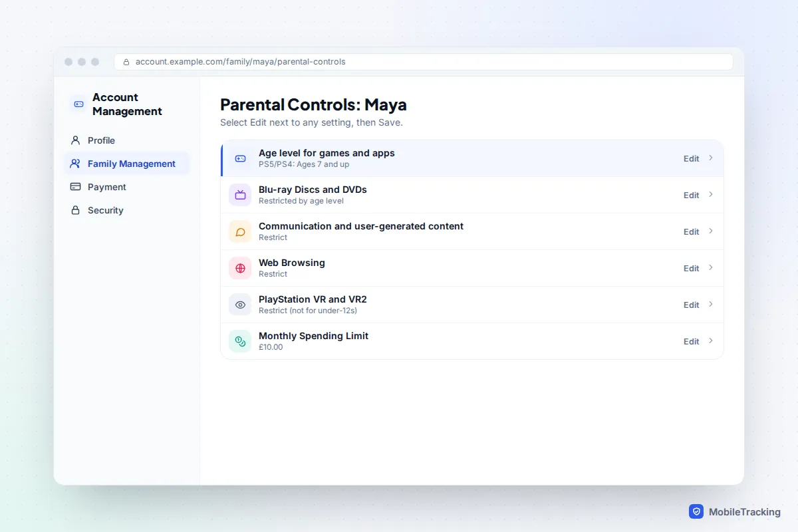Select the 'Restrict (not for under-12s)' value
Screen dimensions: 798x532
pos(308,311)
